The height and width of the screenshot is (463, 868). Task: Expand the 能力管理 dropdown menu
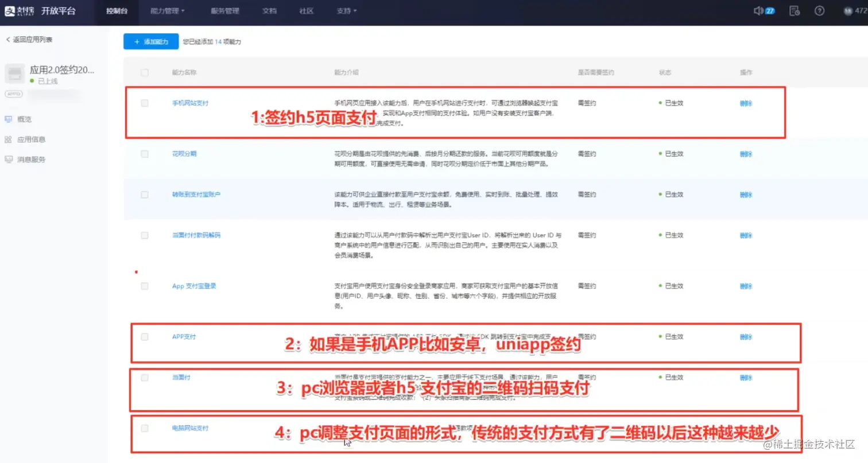click(168, 11)
